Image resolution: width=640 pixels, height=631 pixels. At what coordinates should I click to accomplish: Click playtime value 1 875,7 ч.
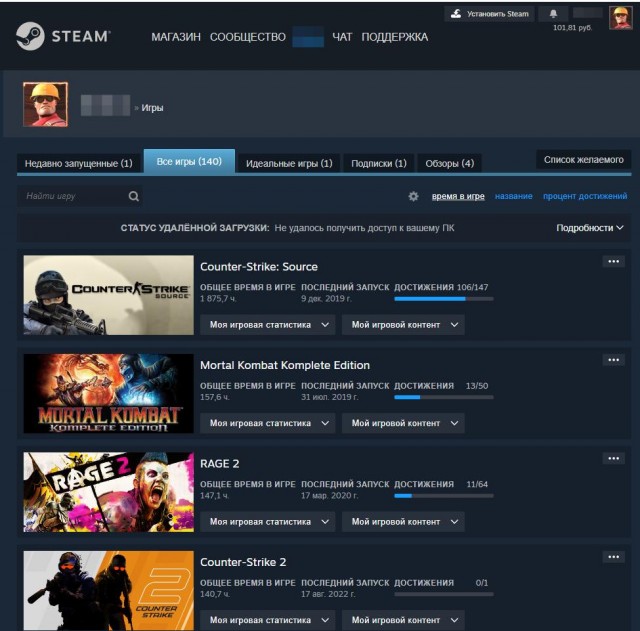pos(218,299)
